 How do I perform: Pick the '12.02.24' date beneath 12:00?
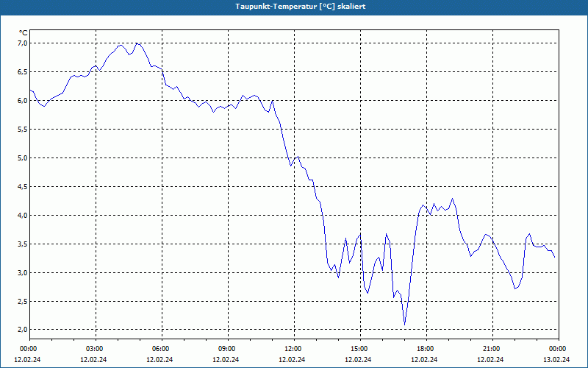pyautogui.click(x=292, y=359)
